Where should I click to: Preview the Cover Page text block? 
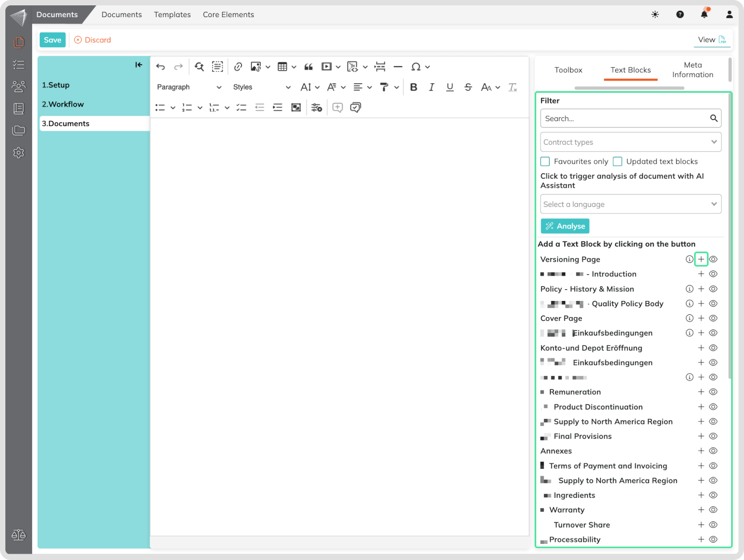pyautogui.click(x=713, y=318)
